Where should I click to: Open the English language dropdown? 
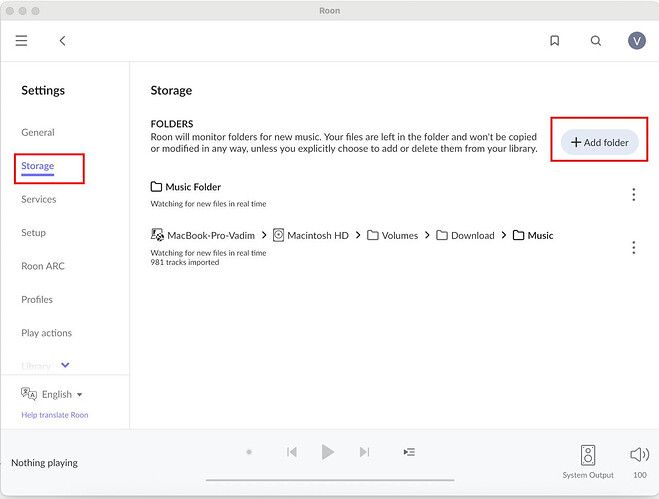[62, 394]
